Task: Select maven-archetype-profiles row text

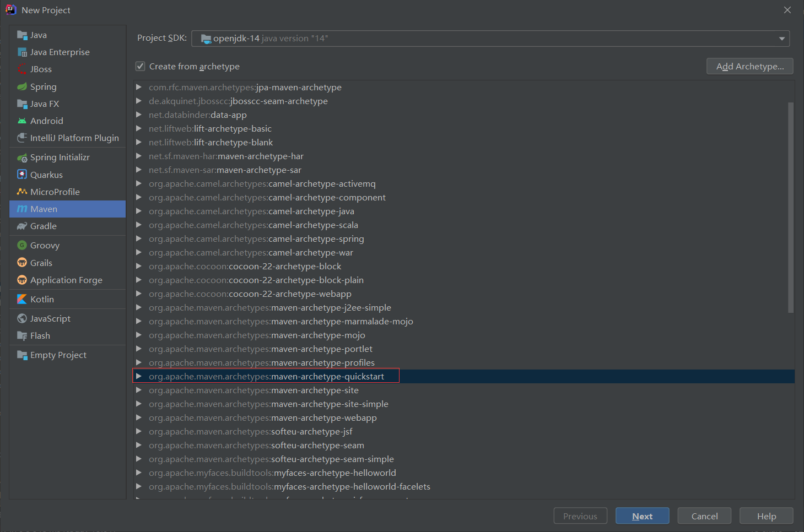Action: click(262, 362)
